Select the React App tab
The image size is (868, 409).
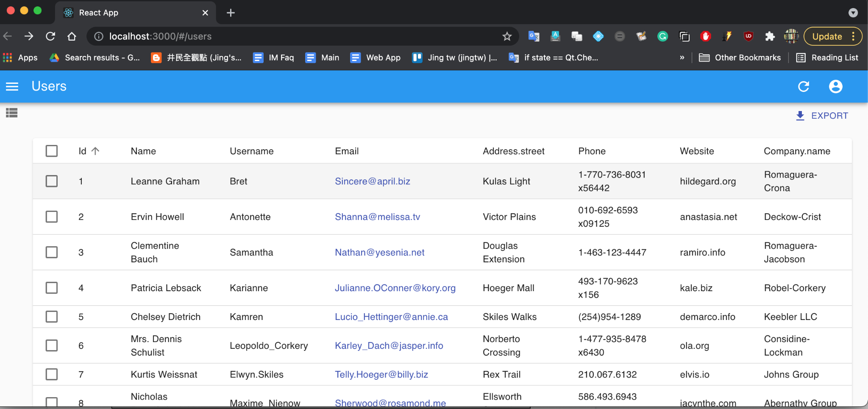(136, 13)
